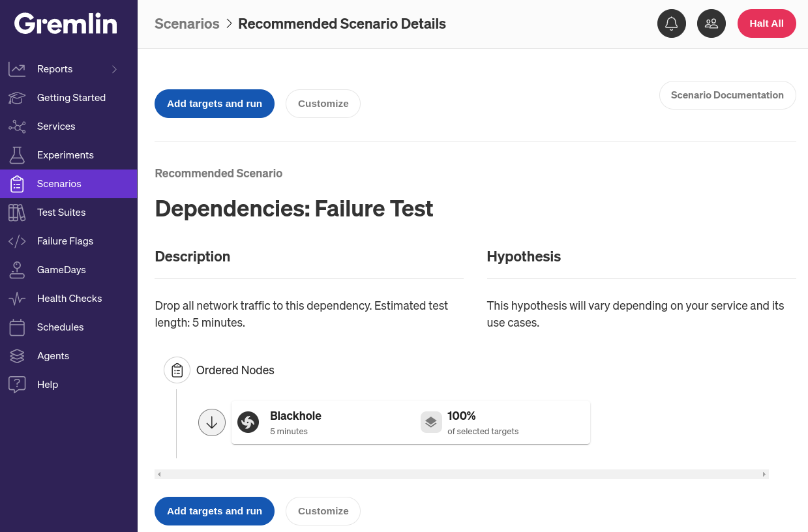Click the Experiments flask icon
808x532 pixels.
(17, 155)
